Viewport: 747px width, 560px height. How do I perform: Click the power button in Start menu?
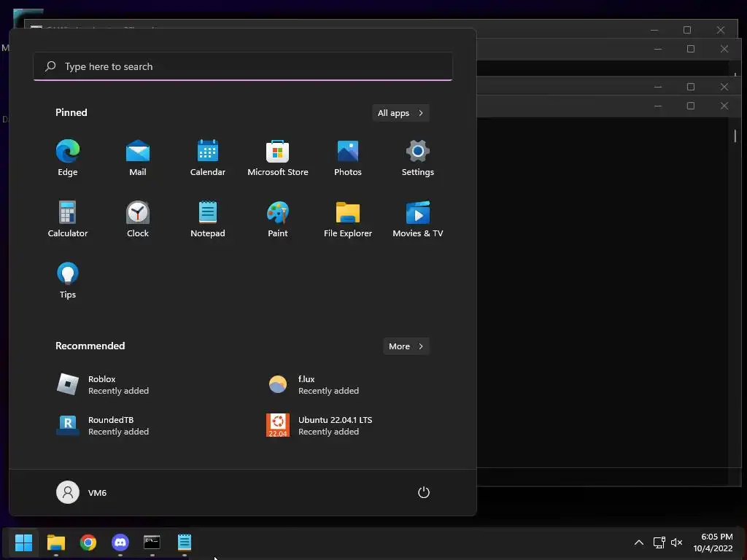424,492
